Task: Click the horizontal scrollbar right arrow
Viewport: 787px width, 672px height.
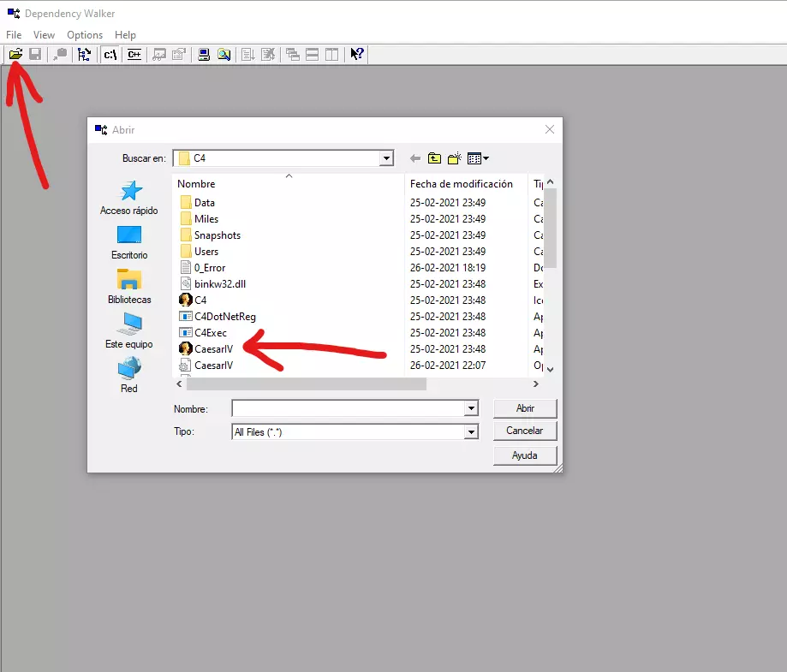Action: (x=535, y=384)
